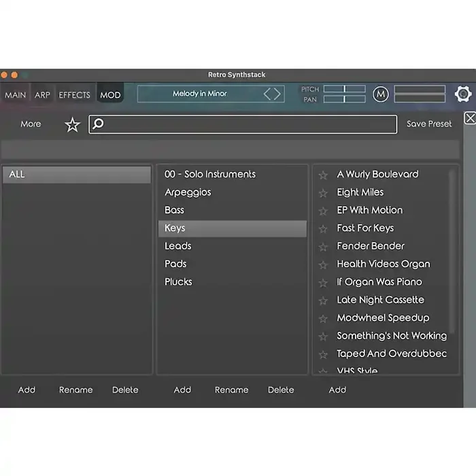The height and width of the screenshot is (476, 476).
Task: Click the preset list scrollbar
Action: tap(452, 252)
